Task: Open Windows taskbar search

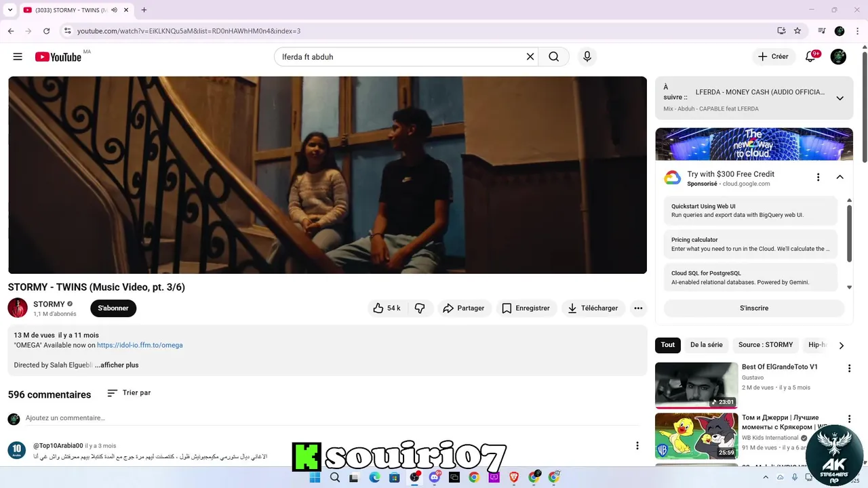Action: coord(334,477)
